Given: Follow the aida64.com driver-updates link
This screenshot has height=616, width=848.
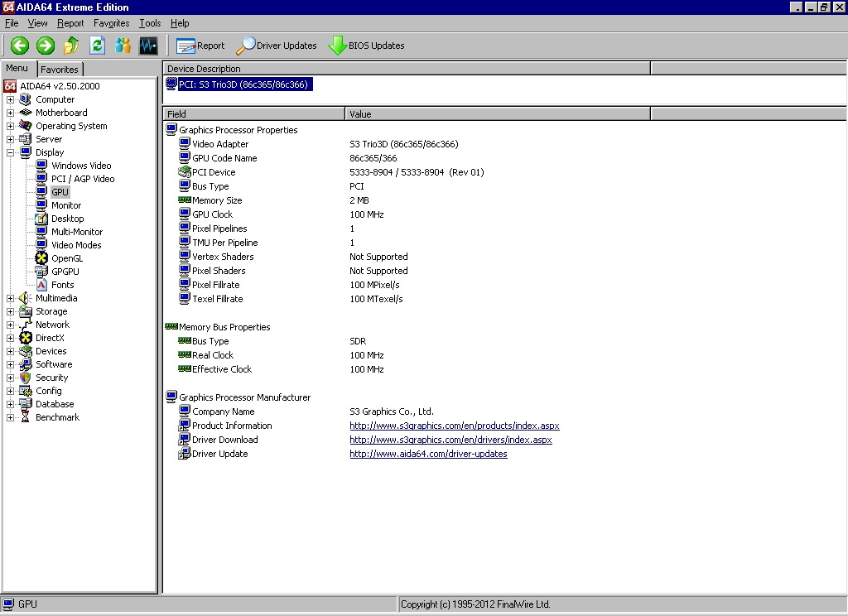Looking at the screenshot, I should click(428, 454).
